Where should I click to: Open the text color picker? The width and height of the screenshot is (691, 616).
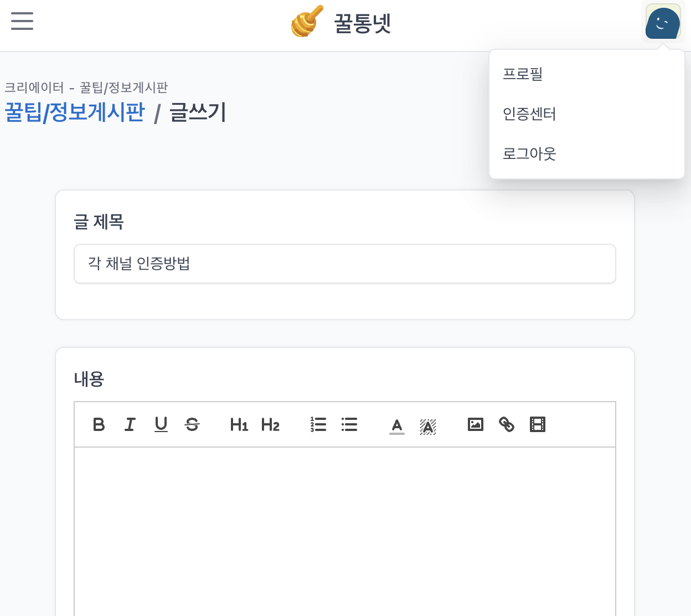point(397,425)
